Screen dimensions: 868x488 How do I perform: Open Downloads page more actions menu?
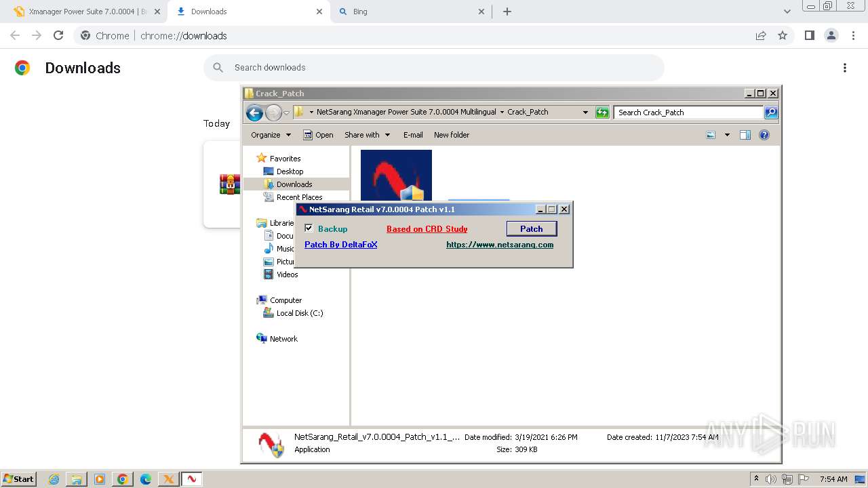point(845,68)
